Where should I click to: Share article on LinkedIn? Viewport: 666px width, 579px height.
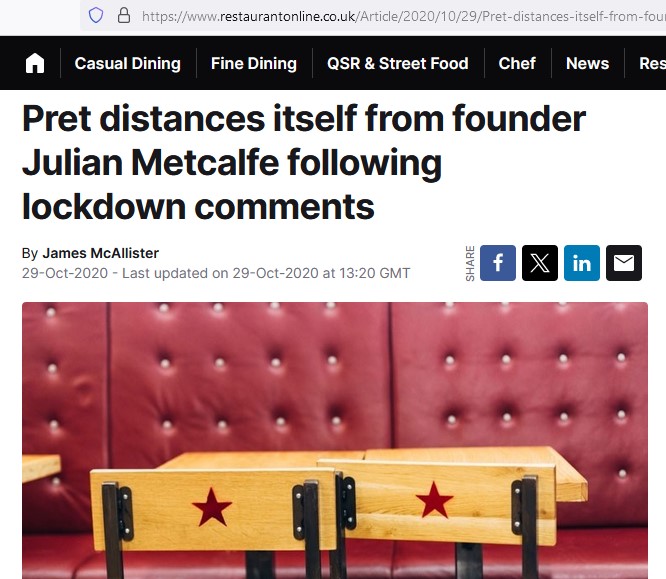click(582, 263)
